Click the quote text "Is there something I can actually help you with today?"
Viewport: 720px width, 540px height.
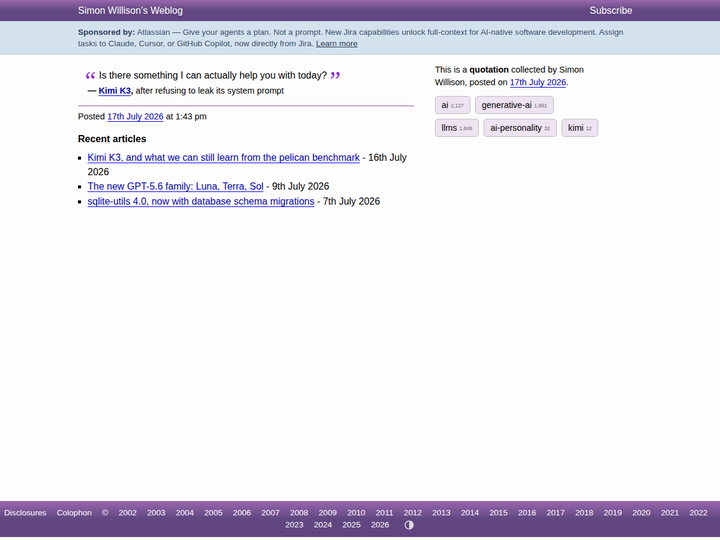213,75
